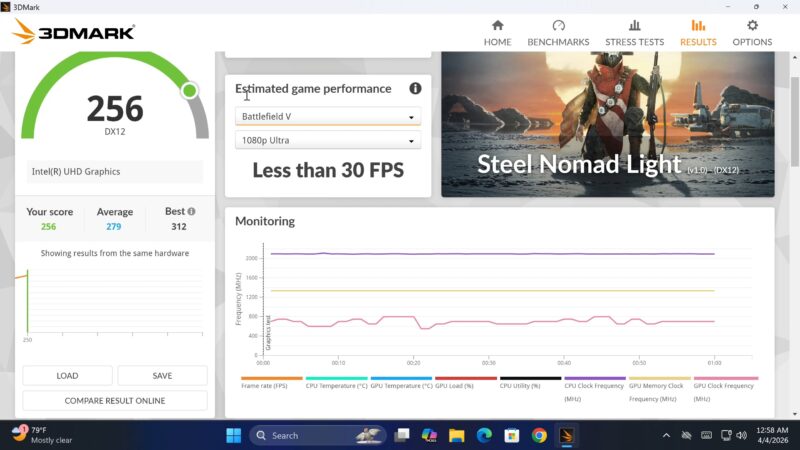Screen dimensions: 800x450
Task: Open Microsoft Edge from taskbar
Action: (x=484, y=435)
